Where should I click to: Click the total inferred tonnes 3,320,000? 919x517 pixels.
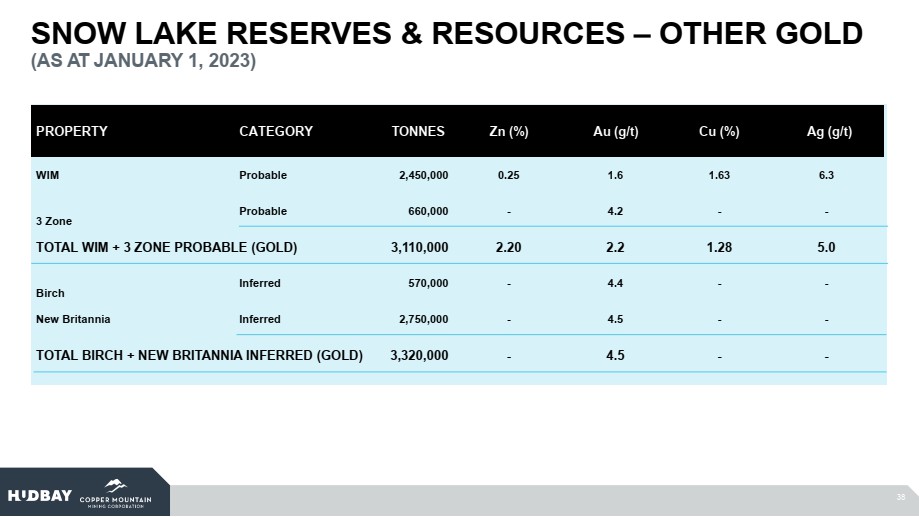[419, 355]
